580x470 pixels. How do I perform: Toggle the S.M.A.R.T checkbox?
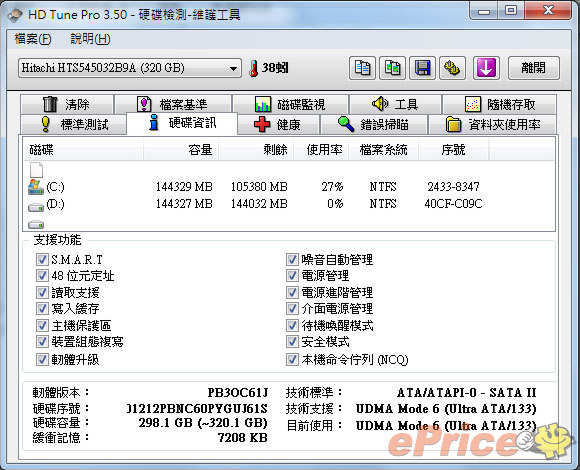[x=42, y=260]
